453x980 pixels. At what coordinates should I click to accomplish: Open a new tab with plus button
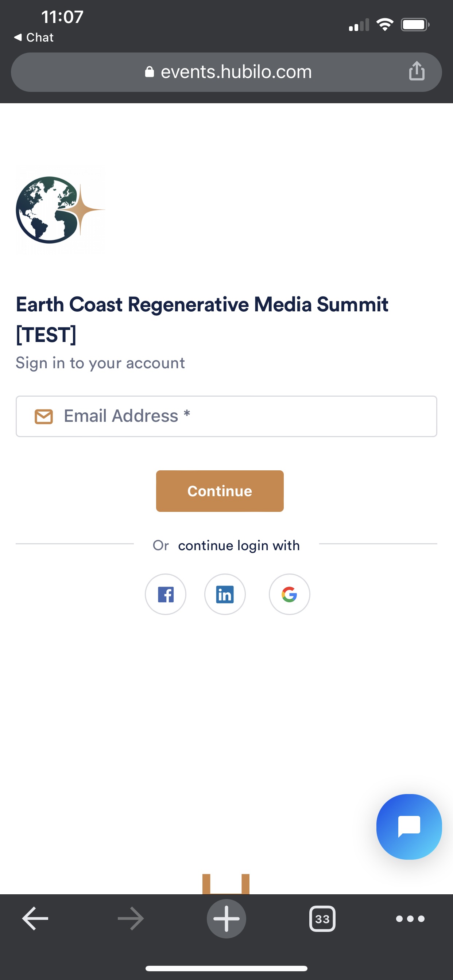pyautogui.click(x=226, y=918)
